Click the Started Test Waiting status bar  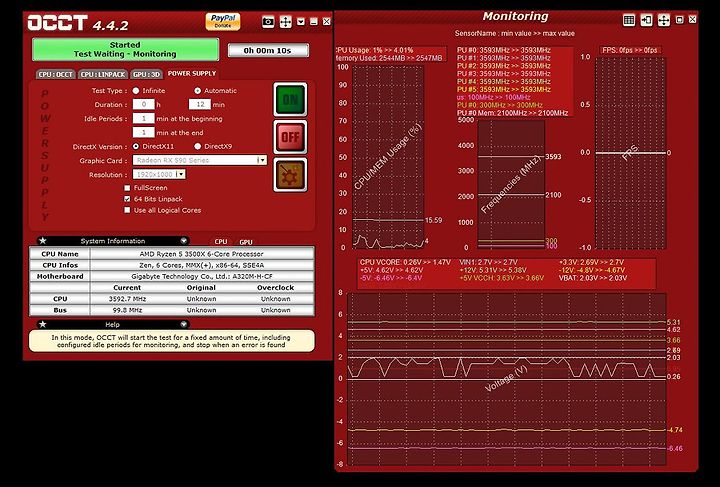tap(125, 50)
